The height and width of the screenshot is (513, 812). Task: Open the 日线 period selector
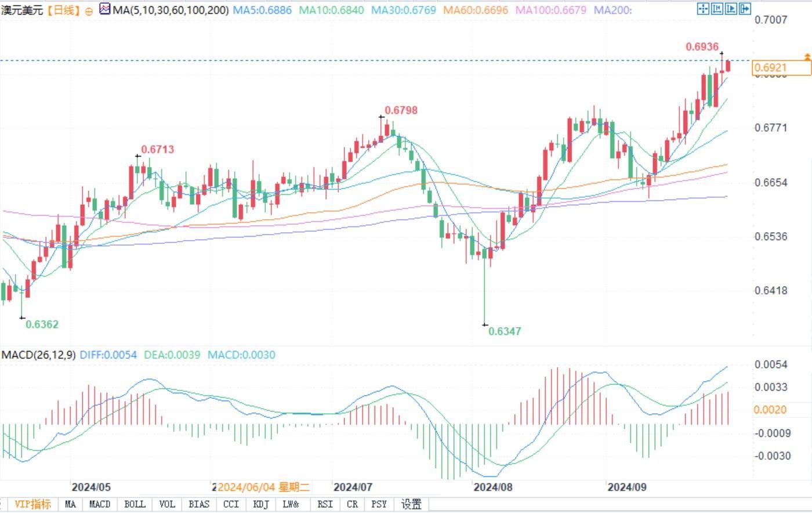64,10
